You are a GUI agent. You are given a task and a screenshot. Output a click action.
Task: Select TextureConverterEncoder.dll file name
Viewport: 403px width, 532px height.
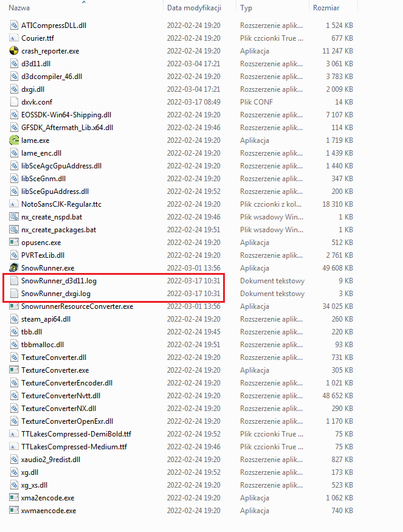(67, 382)
